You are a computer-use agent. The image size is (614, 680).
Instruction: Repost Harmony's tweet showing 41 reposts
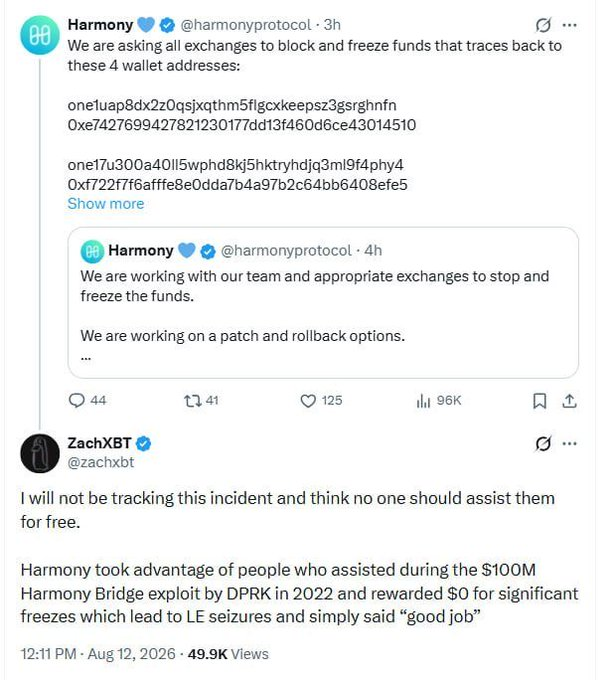[201, 400]
